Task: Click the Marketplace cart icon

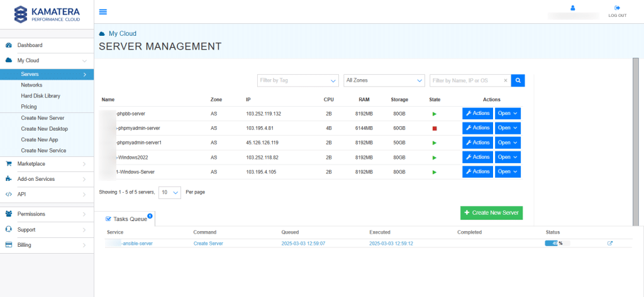Action: (9, 164)
